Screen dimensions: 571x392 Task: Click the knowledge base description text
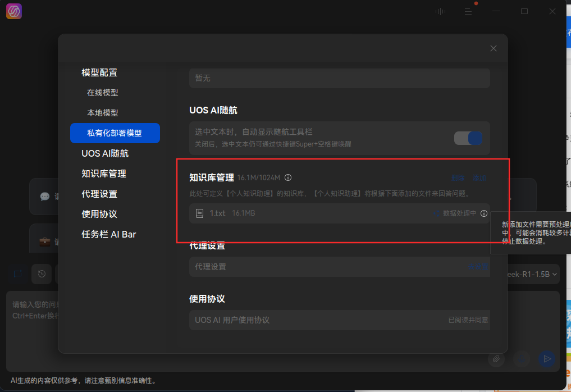pyautogui.click(x=331, y=193)
